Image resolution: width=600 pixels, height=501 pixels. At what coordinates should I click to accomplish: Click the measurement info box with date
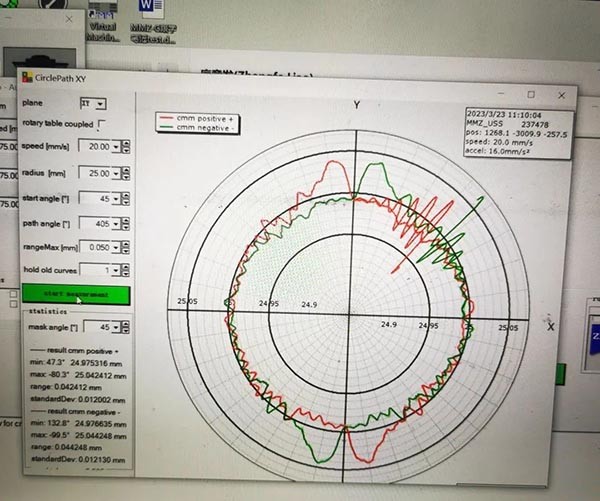click(515, 132)
